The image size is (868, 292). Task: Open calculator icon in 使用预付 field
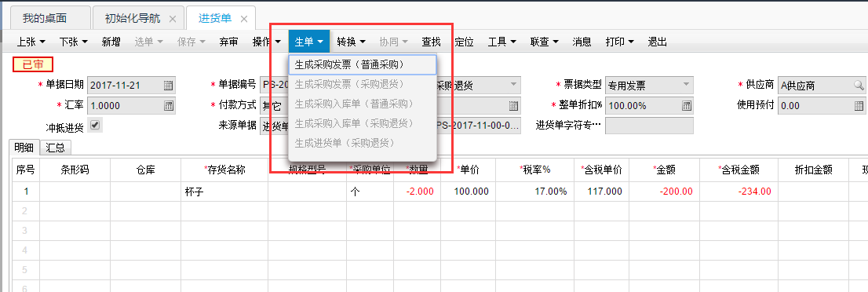(859, 105)
